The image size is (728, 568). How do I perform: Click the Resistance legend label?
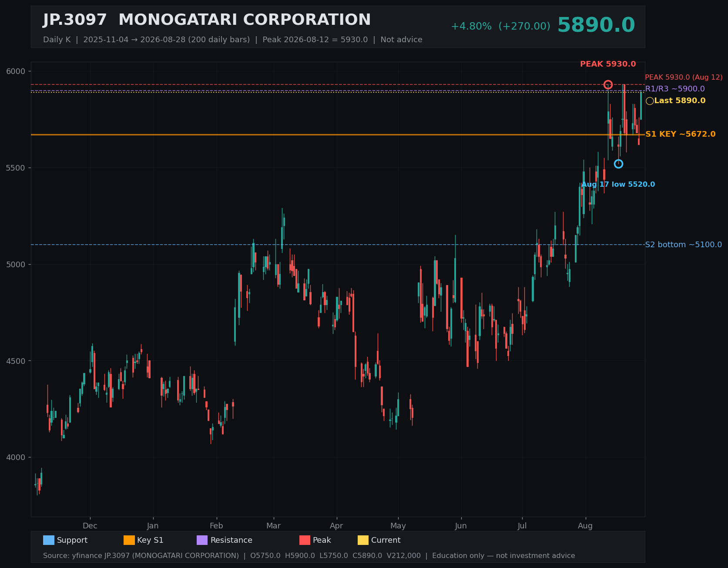click(x=231, y=540)
